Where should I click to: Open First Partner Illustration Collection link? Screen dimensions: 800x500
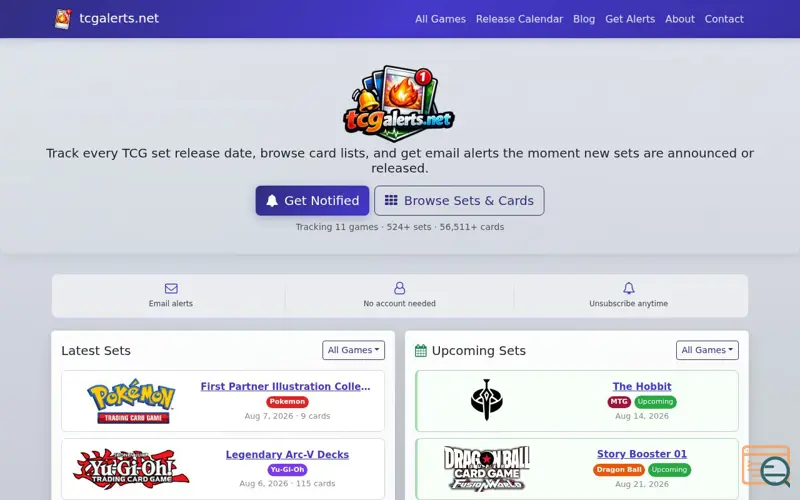point(285,386)
